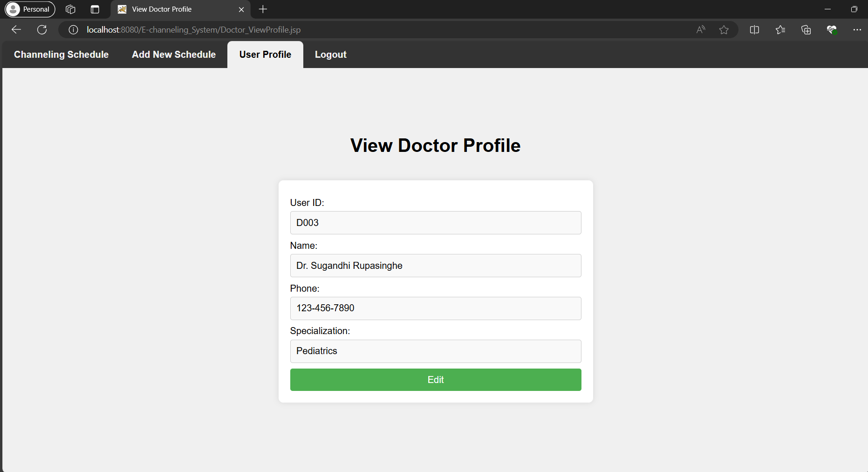Open tab actions menu icon
The width and height of the screenshot is (868, 472).
(95, 9)
